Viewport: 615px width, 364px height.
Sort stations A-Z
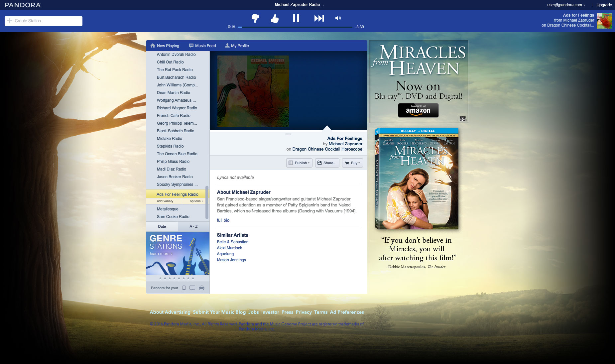click(193, 226)
